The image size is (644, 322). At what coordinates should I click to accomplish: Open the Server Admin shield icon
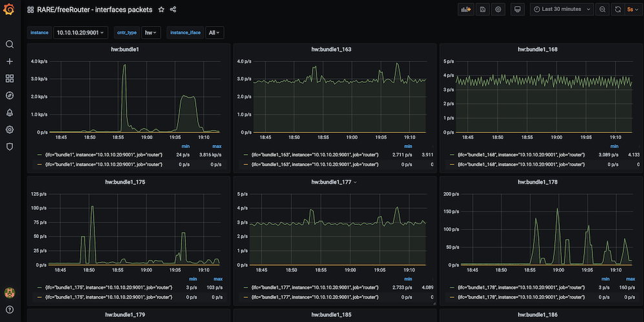click(x=10, y=147)
